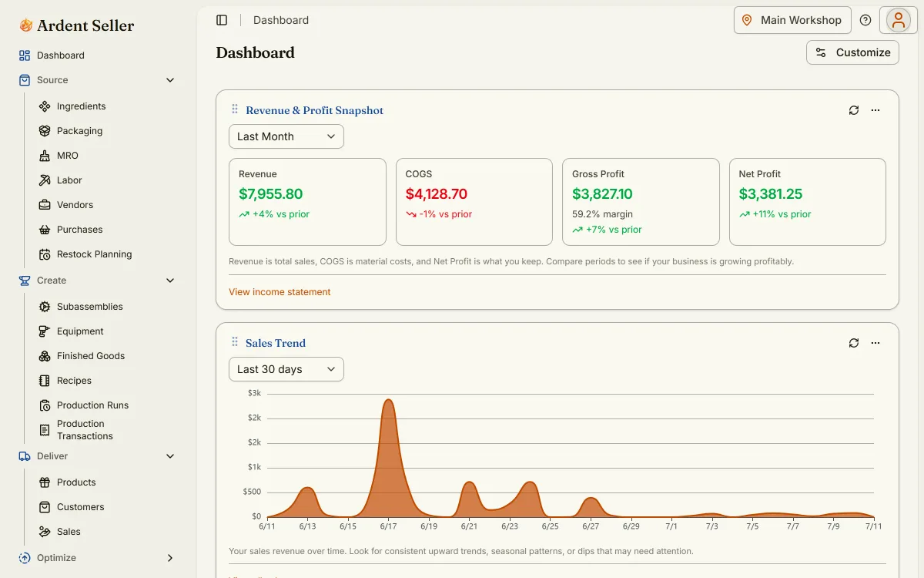This screenshot has height=578, width=924.
Task: Refresh the Sales Trend widget
Action: point(854,343)
